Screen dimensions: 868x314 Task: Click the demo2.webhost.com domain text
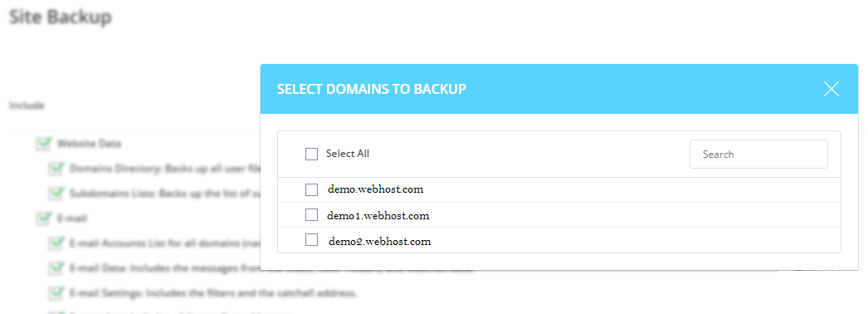[379, 242]
